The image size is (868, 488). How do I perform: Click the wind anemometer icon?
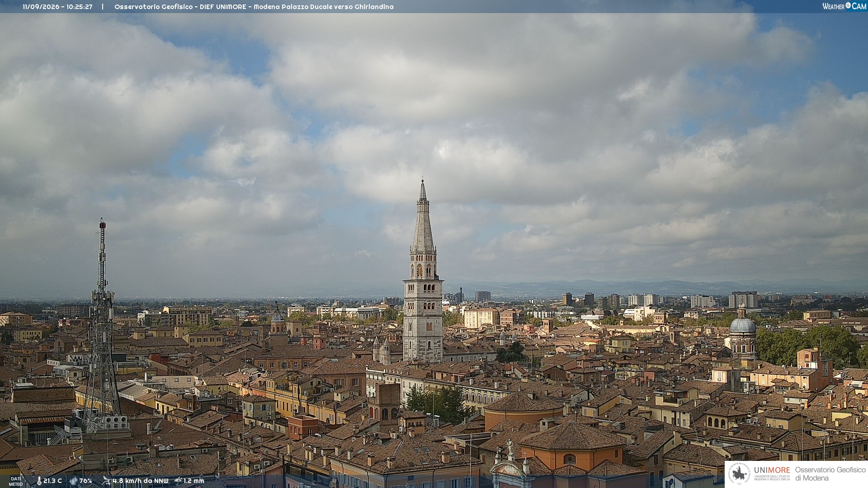pyautogui.click(x=106, y=481)
